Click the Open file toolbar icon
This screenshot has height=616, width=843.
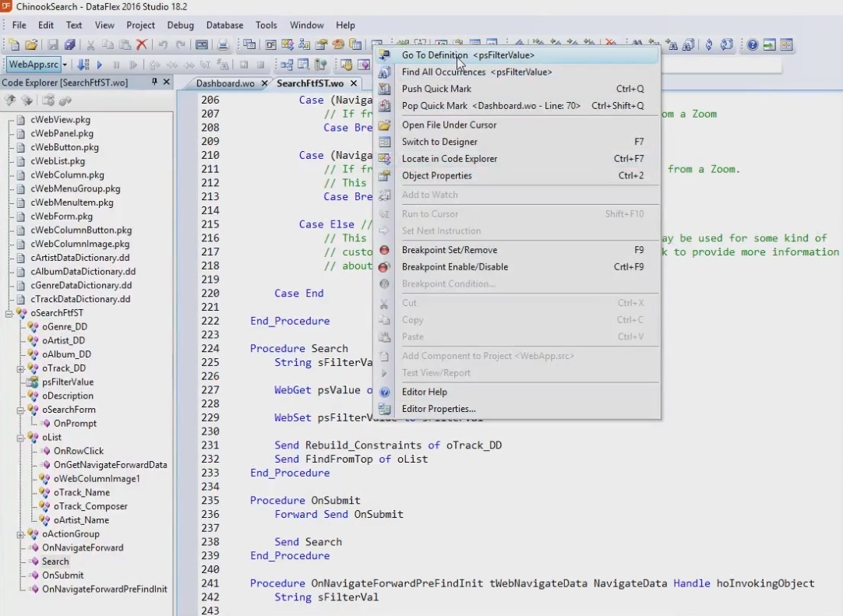31,45
